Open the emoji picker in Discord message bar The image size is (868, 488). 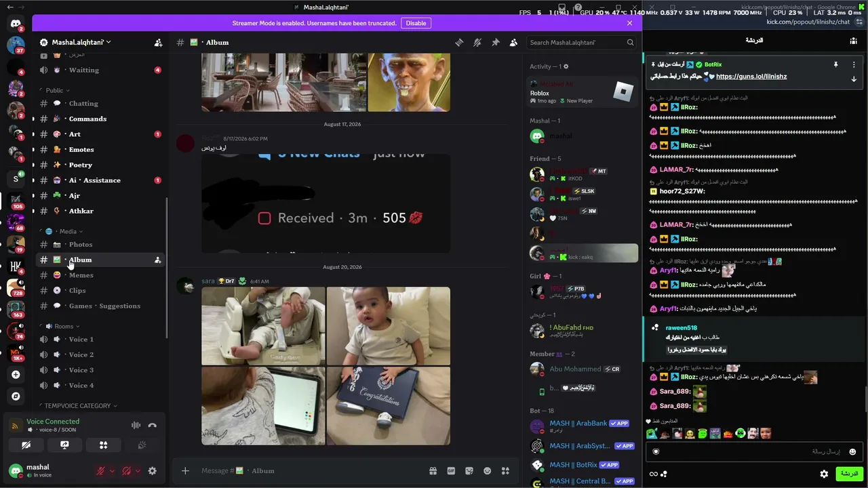coord(487,471)
